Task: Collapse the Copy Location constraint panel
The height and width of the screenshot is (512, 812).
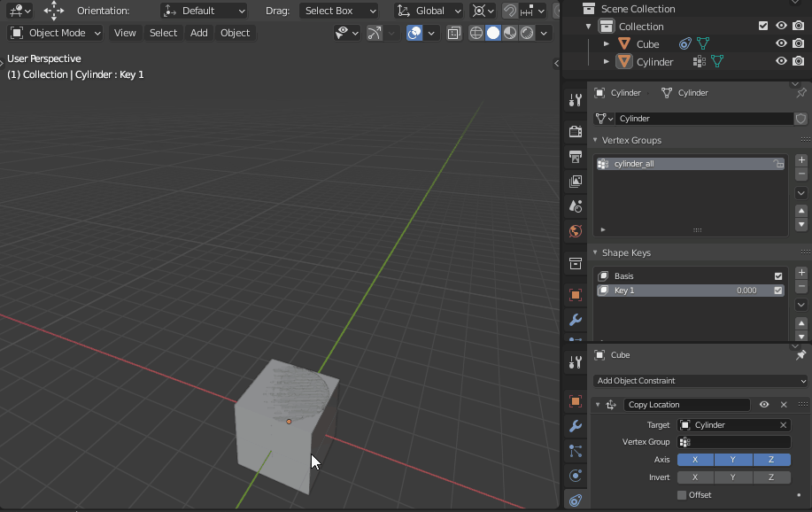Action: (598, 404)
